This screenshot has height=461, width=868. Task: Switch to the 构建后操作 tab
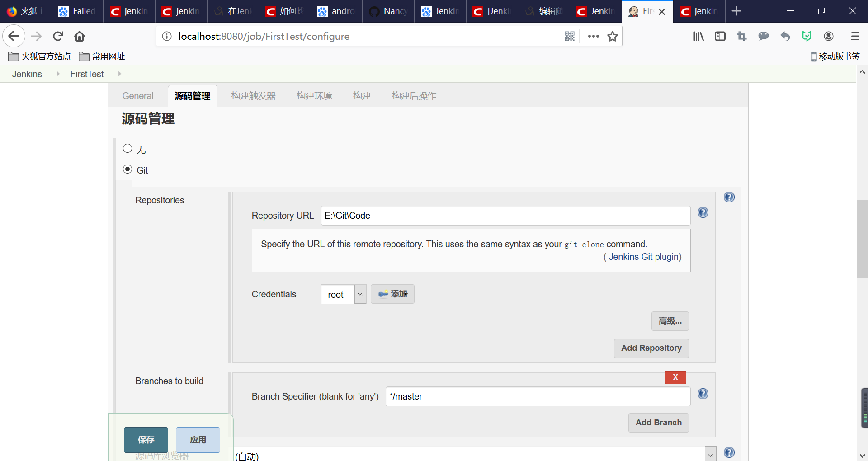click(x=414, y=96)
